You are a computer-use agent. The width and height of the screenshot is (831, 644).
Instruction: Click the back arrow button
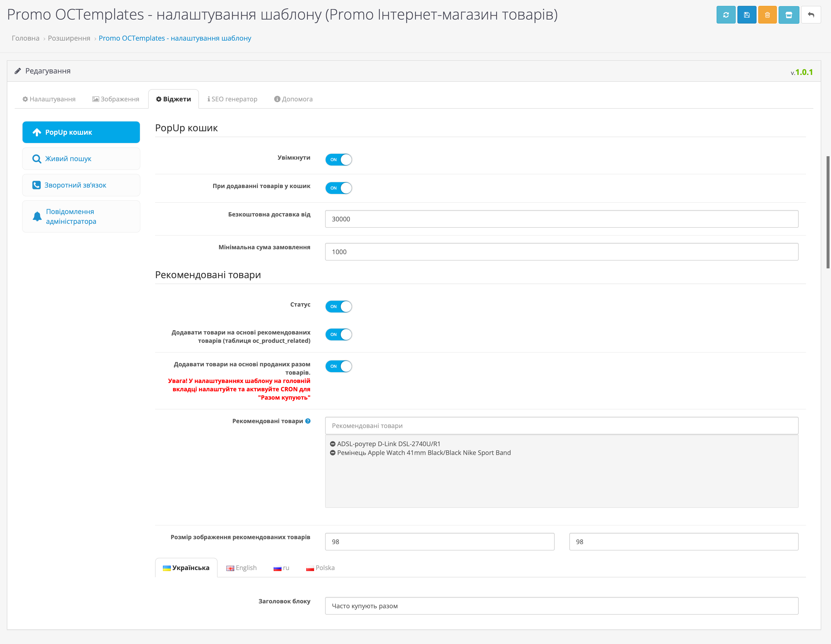(810, 15)
